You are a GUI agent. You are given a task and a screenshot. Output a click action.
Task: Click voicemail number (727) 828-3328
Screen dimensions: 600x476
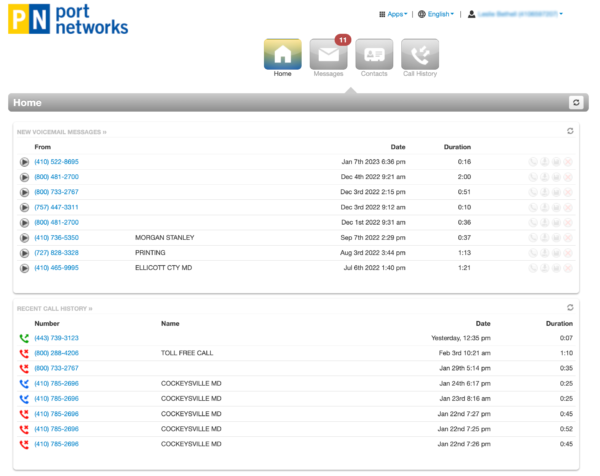pos(57,253)
